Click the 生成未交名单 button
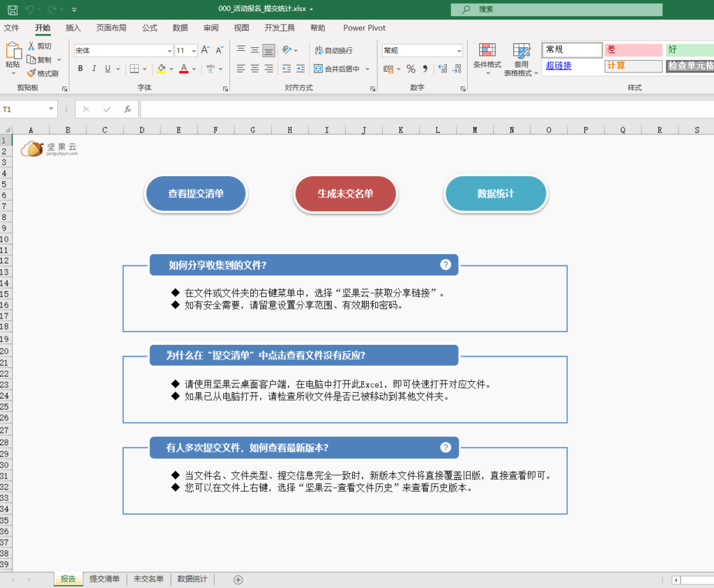 [346, 194]
